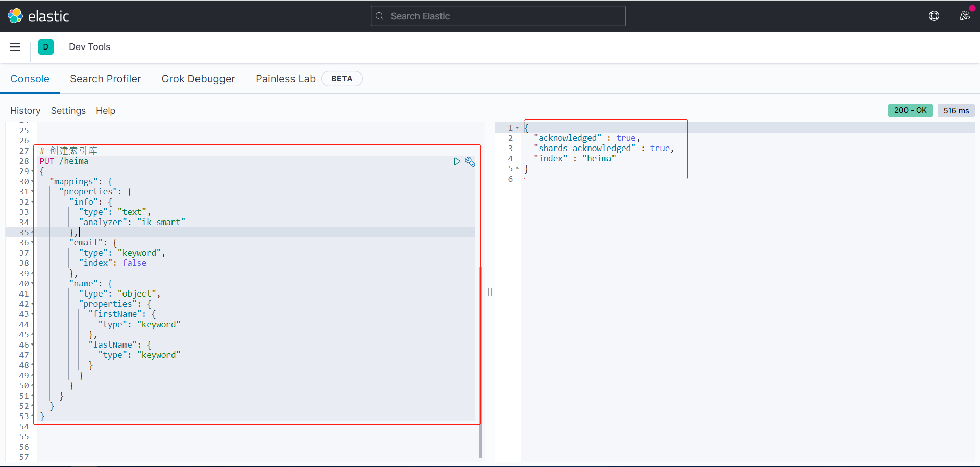Viewport: 980px width, 467px height.
Task: Switch to the Painless Lab tab
Action: (286, 79)
